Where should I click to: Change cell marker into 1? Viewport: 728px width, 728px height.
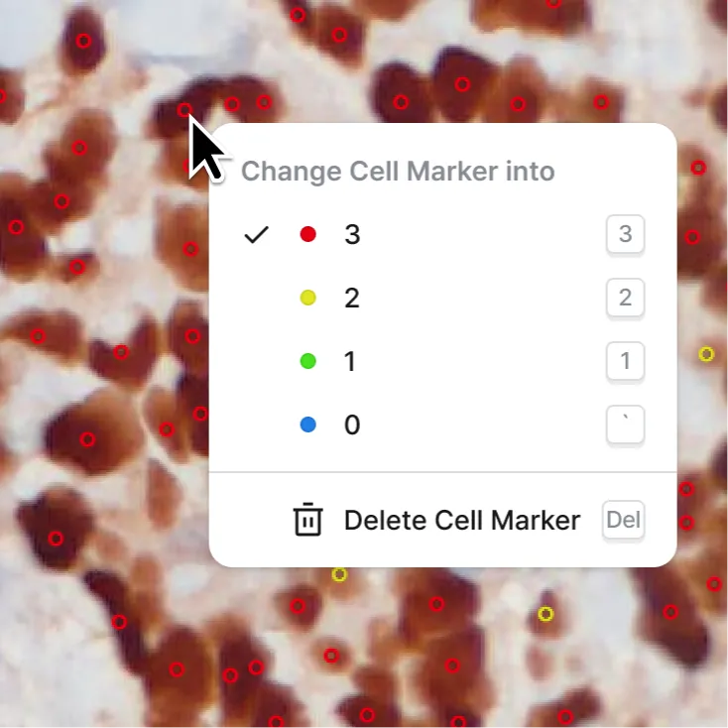click(x=443, y=361)
